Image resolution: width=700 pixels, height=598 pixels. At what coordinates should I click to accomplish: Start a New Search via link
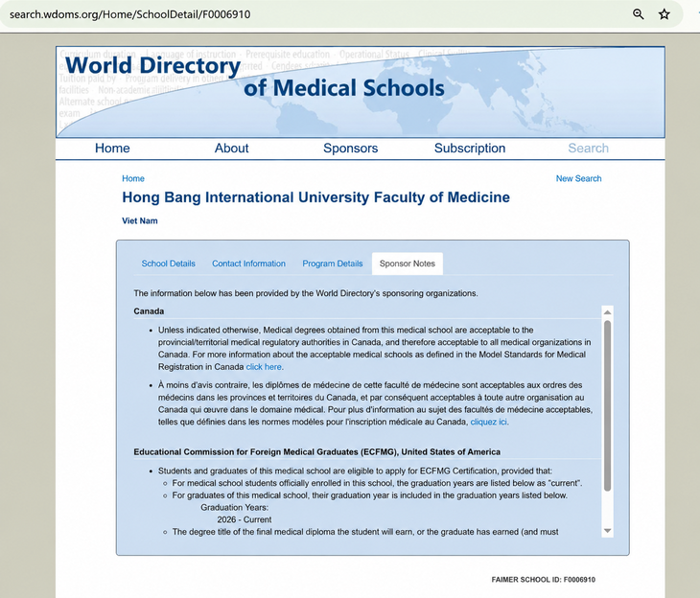pyautogui.click(x=578, y=178)
